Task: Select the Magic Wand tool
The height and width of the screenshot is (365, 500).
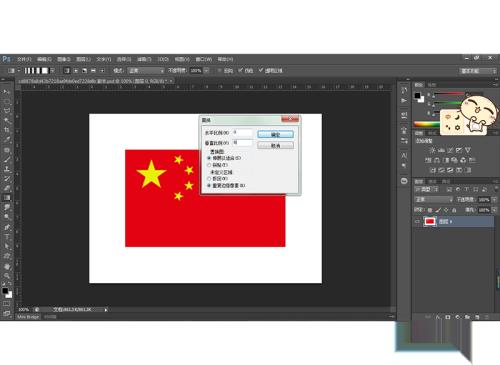Action: click(x=7, y=120)
